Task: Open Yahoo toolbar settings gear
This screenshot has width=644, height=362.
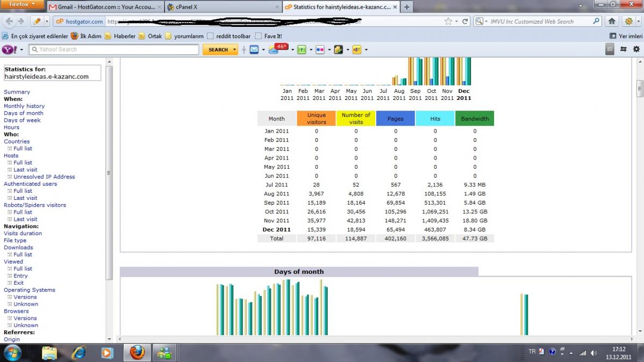Action: 636,49
